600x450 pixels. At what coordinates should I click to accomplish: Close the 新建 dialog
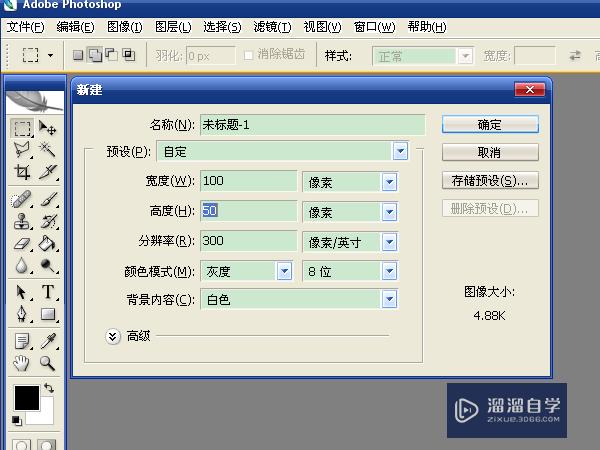(x=530, y=90)
